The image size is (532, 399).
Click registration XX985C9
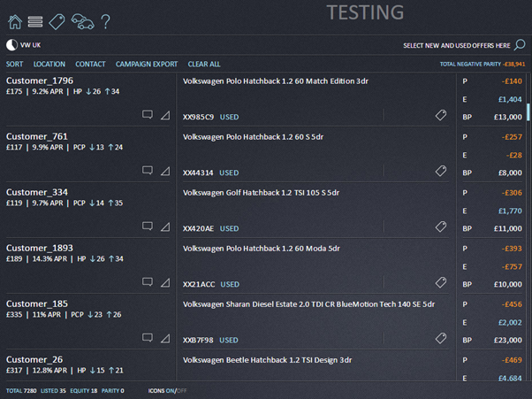199,117
